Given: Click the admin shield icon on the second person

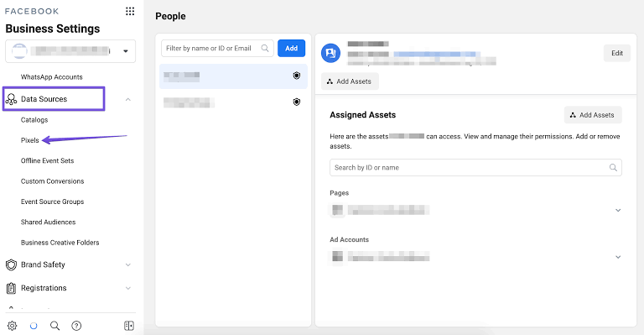Looking at the screenshot, I should click(297, 102).
